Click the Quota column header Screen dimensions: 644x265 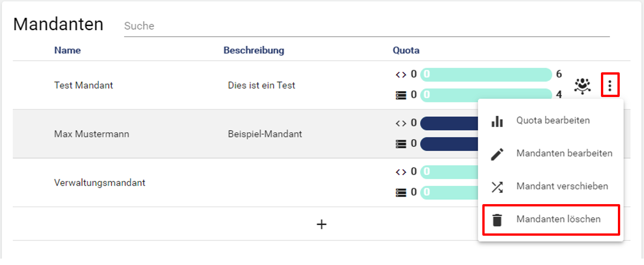[x=406, y=50]
